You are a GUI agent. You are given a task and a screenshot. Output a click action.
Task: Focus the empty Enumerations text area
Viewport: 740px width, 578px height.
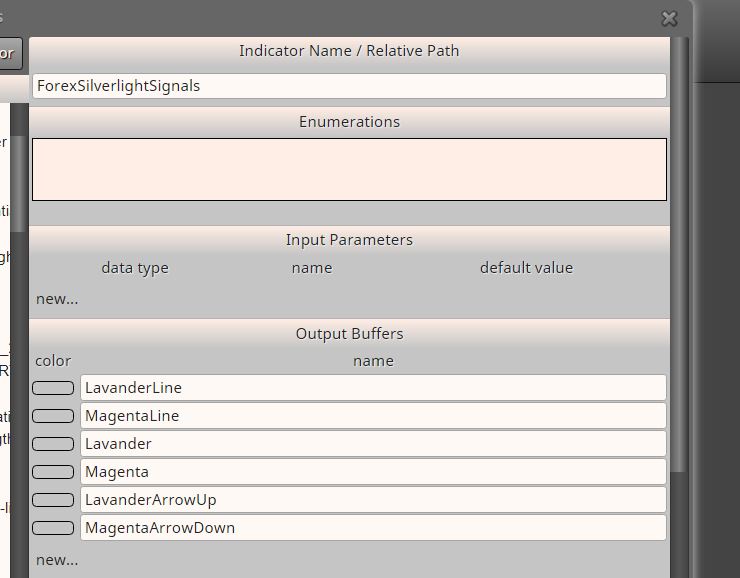click(349, 169)
